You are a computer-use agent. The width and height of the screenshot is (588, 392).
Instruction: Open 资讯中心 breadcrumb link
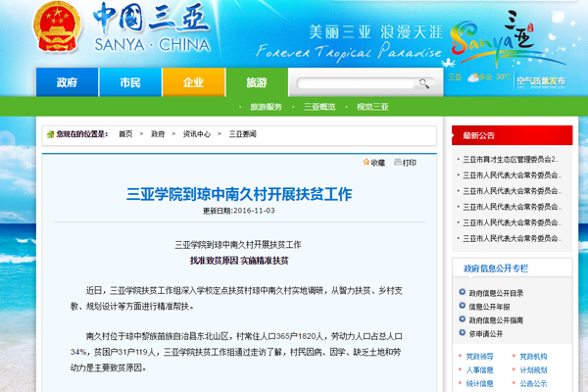196,133
